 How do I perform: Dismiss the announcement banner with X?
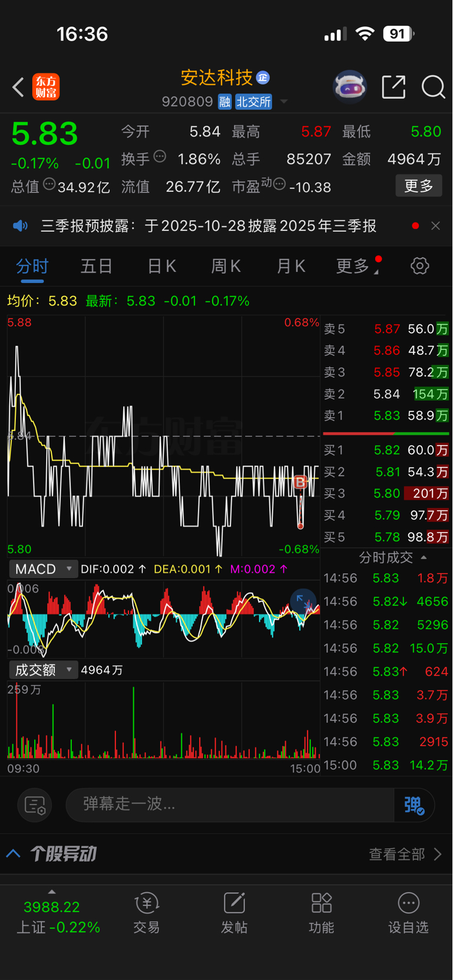pos(435,226)
